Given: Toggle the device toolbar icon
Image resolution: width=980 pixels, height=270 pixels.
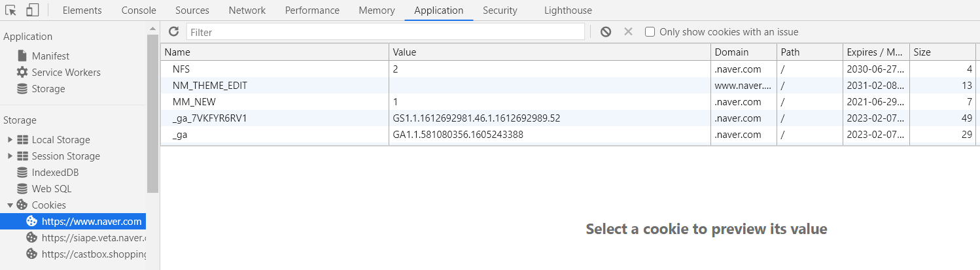Looking at the screenshot, I should [33, 10].
